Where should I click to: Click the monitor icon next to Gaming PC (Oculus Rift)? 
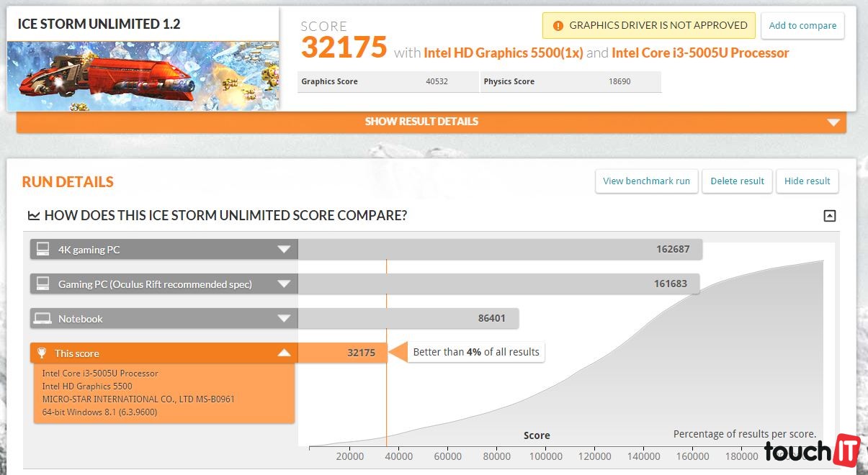pyautogui.click(x=43, y=284)
